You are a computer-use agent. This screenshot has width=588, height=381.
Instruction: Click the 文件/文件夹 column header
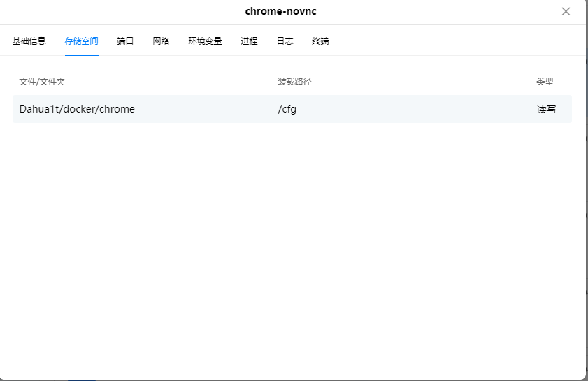tap(42, 81)
